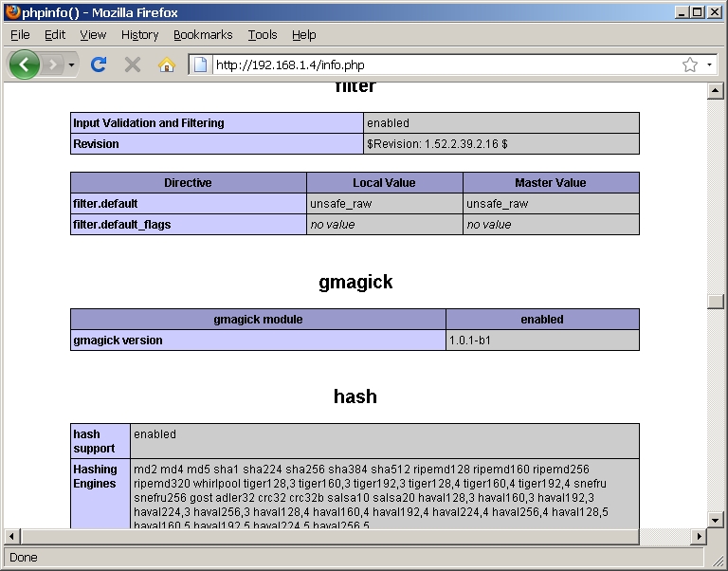Go back with the green Back arrow
Viewport: 728px width, 571px height.
click(x=24, y=64)
